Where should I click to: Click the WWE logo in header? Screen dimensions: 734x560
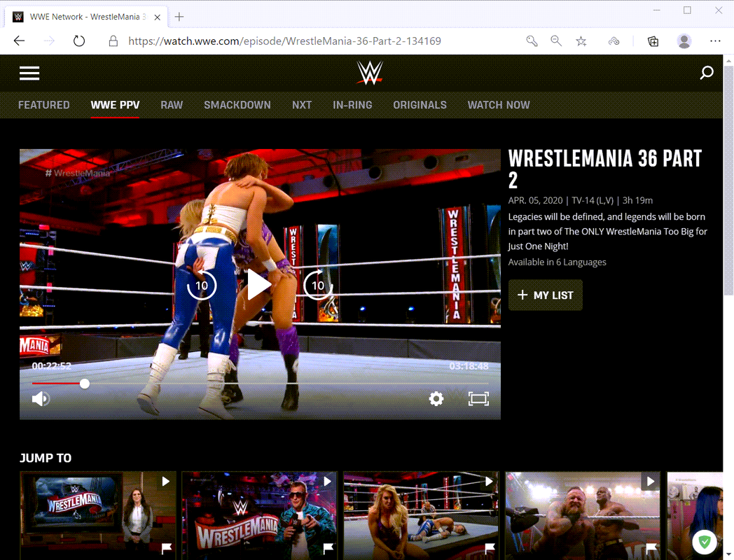(370, 73)
